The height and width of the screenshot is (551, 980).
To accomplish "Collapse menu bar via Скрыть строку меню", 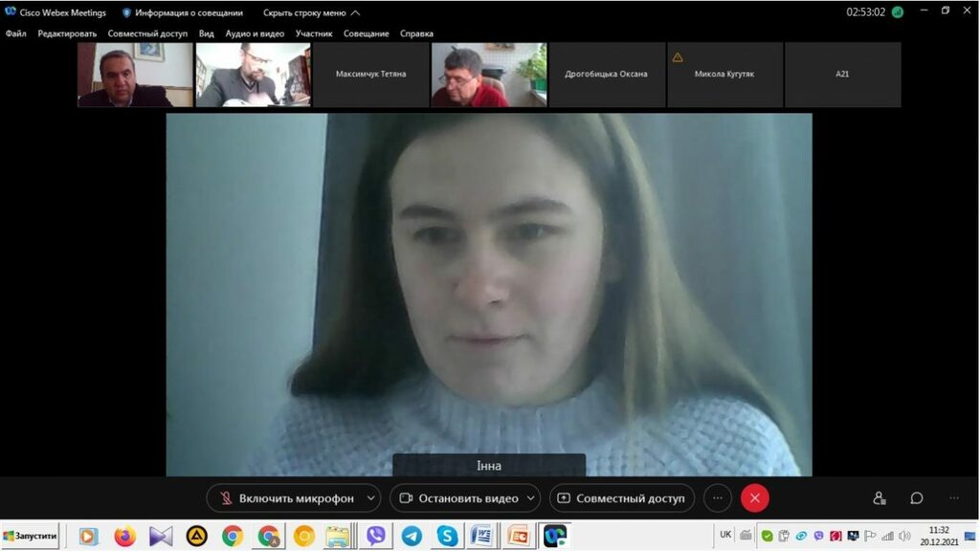I will pos(311,13).
